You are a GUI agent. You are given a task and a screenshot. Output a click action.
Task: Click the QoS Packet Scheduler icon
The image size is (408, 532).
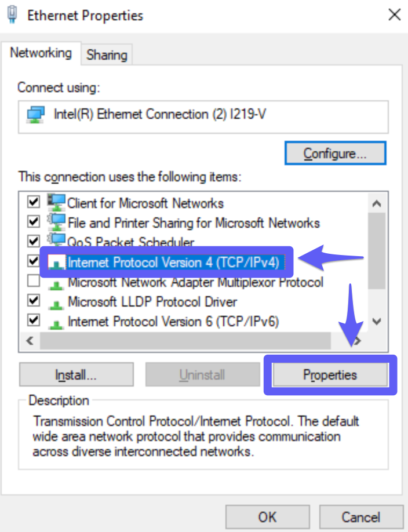(56, 239)
